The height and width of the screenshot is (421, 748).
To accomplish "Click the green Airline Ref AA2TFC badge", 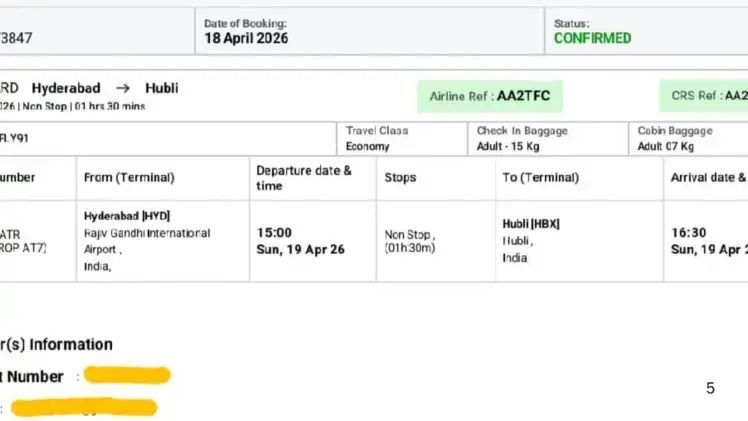I will tap(490, 96).
